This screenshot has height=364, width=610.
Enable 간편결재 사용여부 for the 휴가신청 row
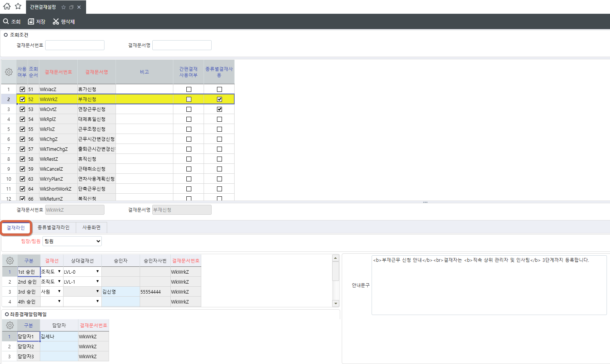point(189,89)
